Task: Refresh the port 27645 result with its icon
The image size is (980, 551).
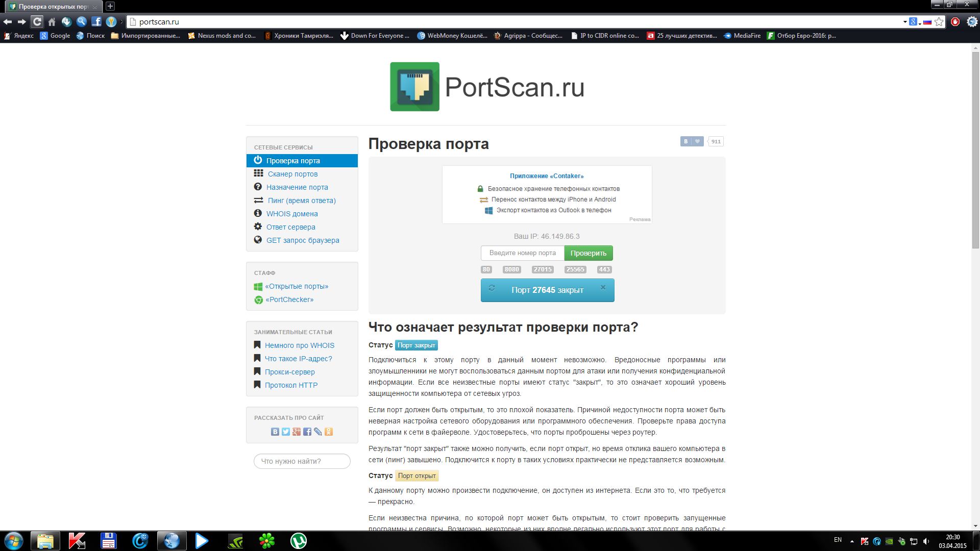Action: pyautogui.click(x=492, y=288)
